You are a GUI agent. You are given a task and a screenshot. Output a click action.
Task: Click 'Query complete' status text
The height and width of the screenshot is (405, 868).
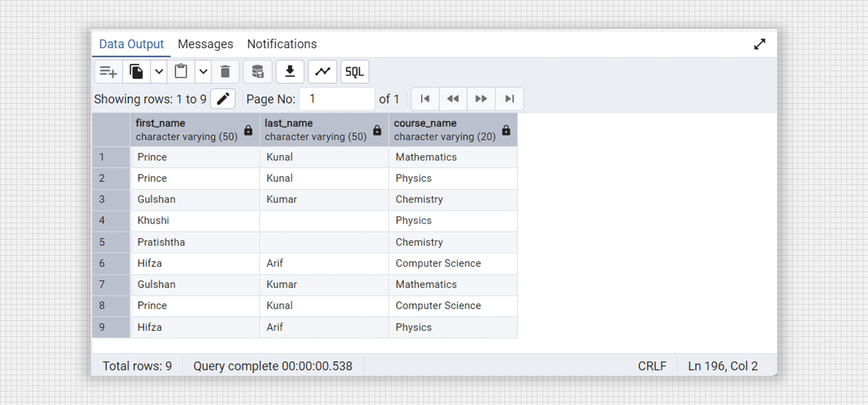click(273, 366)
